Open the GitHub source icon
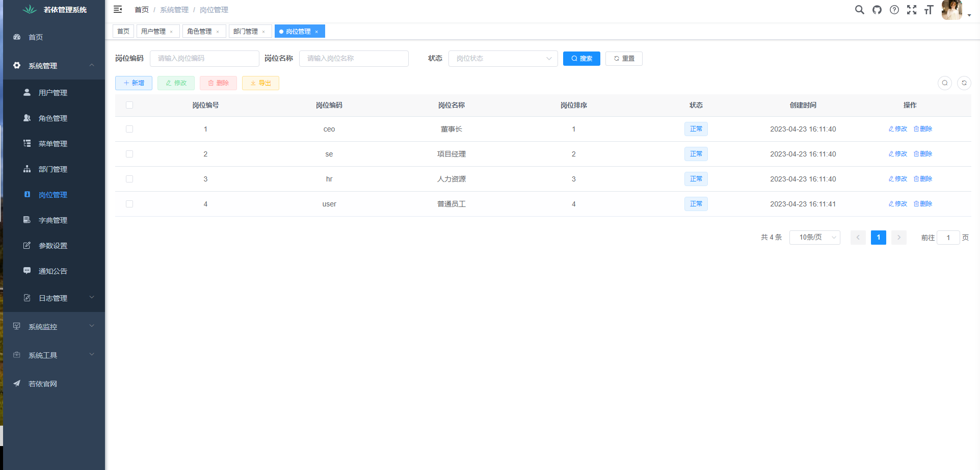This screenshot has width=980, height=470. (x=877, y=10)
